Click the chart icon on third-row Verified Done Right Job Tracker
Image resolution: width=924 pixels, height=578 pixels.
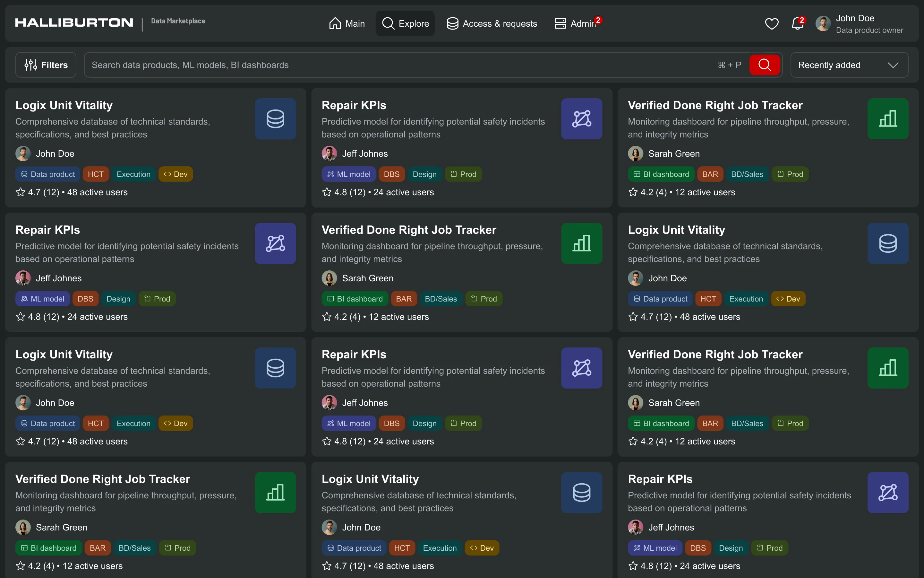tap(888, 368)
